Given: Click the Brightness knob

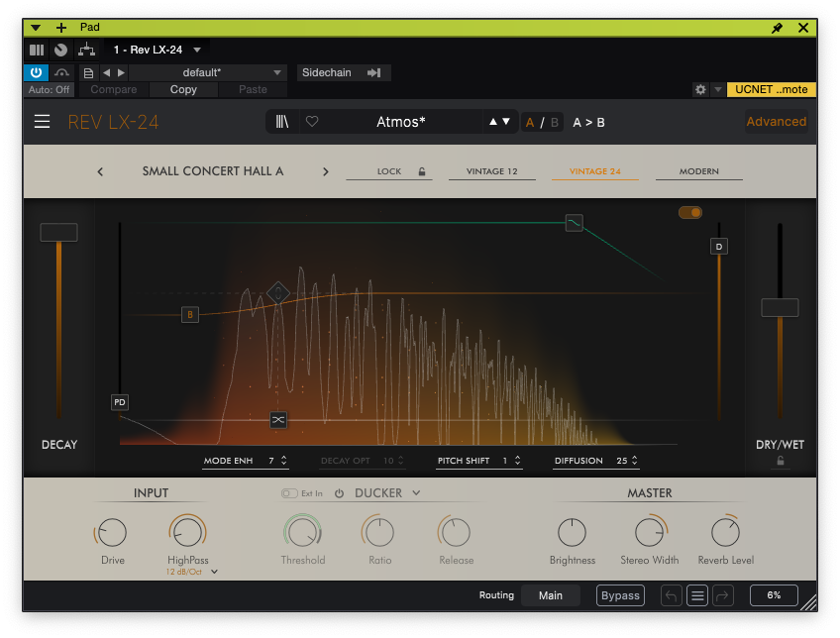Looking at the screenshot, I should [573, 532].
